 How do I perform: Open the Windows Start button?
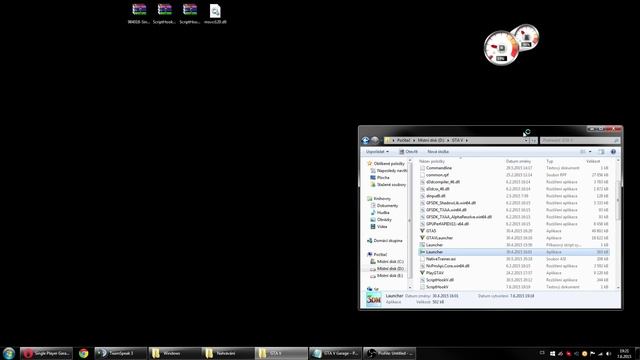pos(9,353)
